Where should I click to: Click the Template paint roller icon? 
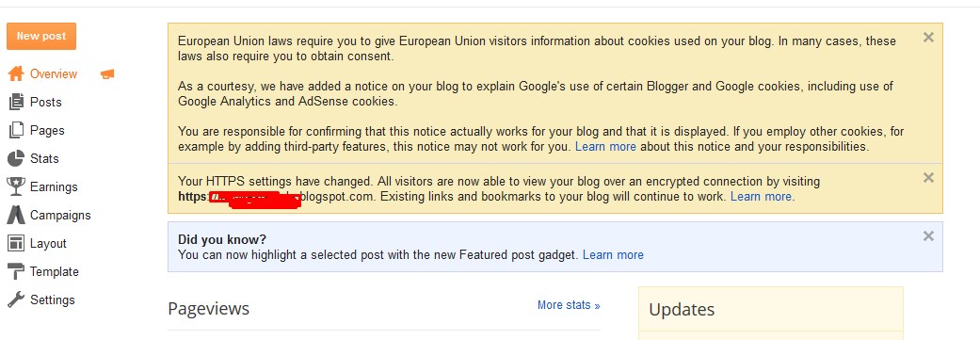16,271
